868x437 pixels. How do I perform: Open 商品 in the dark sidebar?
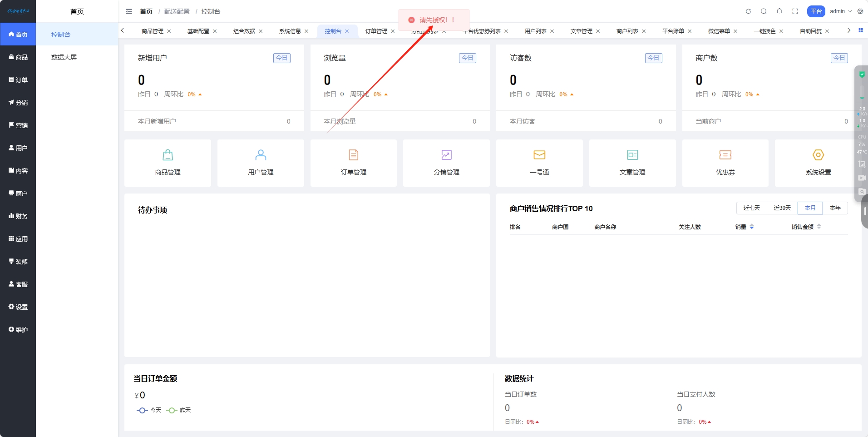(x=18, y=57)
